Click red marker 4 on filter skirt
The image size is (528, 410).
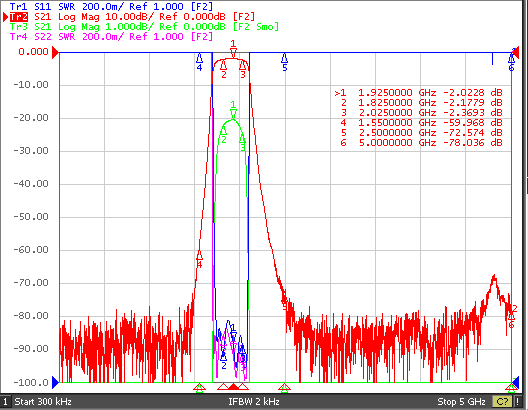pos(199,259)
